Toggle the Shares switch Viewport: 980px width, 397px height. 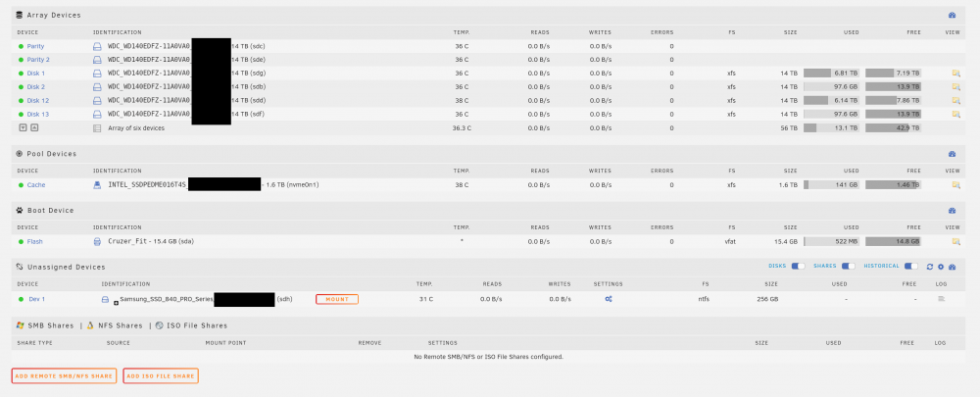(x=848, y=267)
